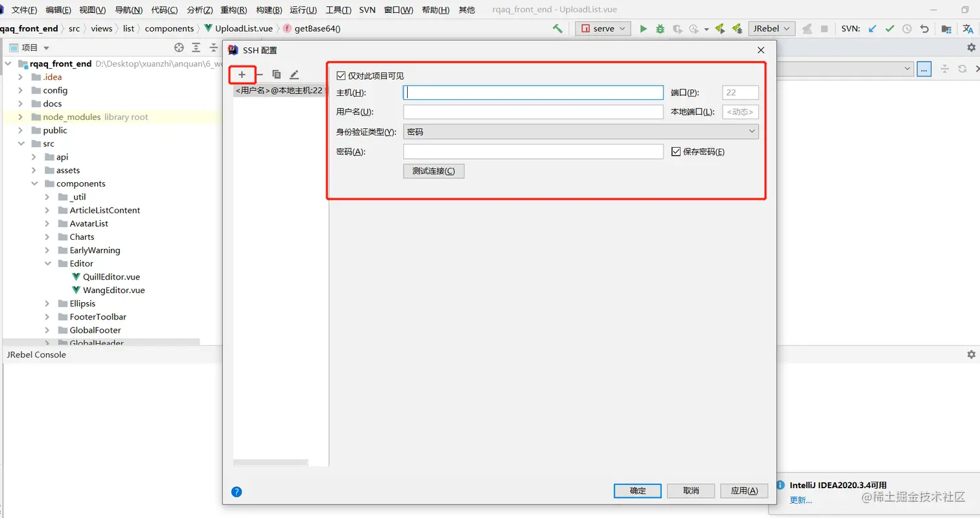Open JRebel Console gear settings icon
The width and height of the screenshot is (980, 518).
pos(971,355)
